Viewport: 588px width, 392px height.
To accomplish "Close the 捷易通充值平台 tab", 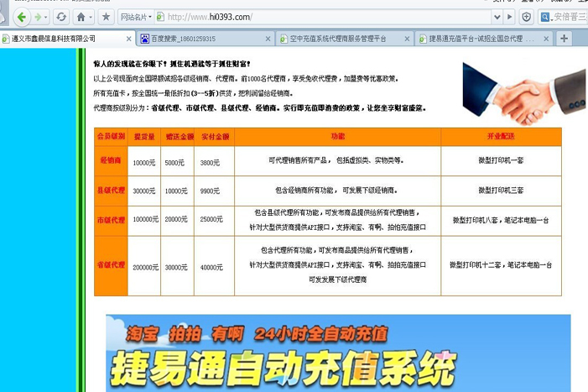I will pos(546,39).
